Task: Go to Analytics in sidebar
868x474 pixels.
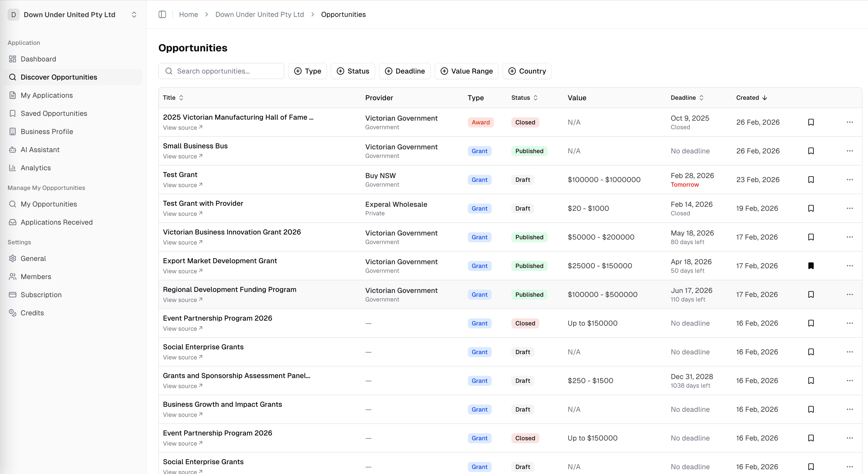Action: coord(35,168)
